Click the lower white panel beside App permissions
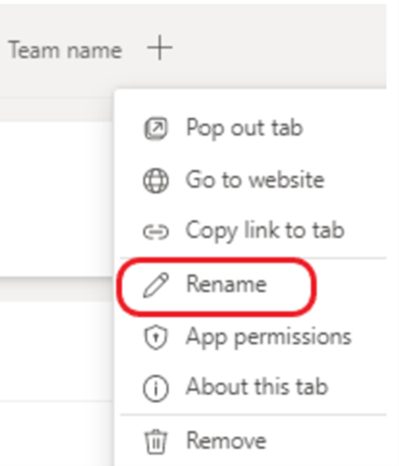Viewport: 399px width, 466px height. [57, 350]
